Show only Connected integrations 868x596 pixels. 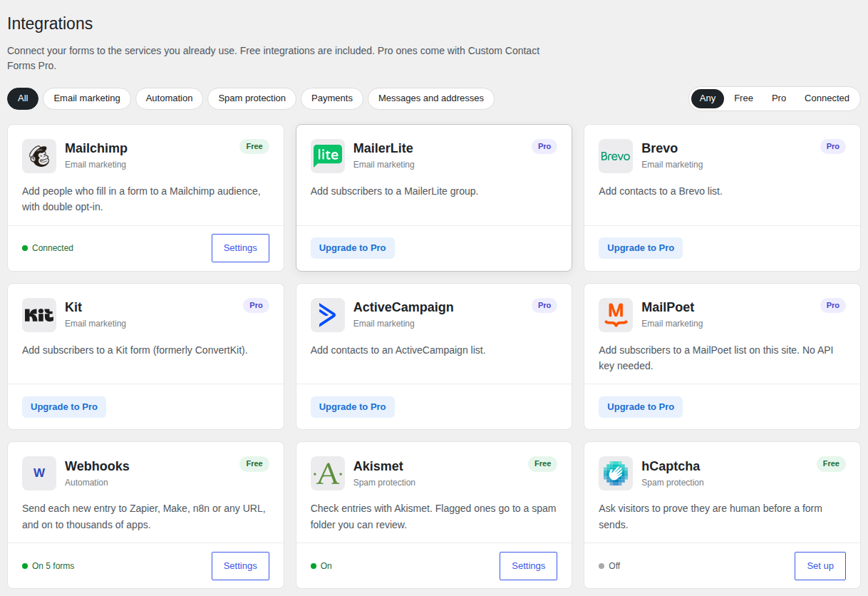point(827,98)
